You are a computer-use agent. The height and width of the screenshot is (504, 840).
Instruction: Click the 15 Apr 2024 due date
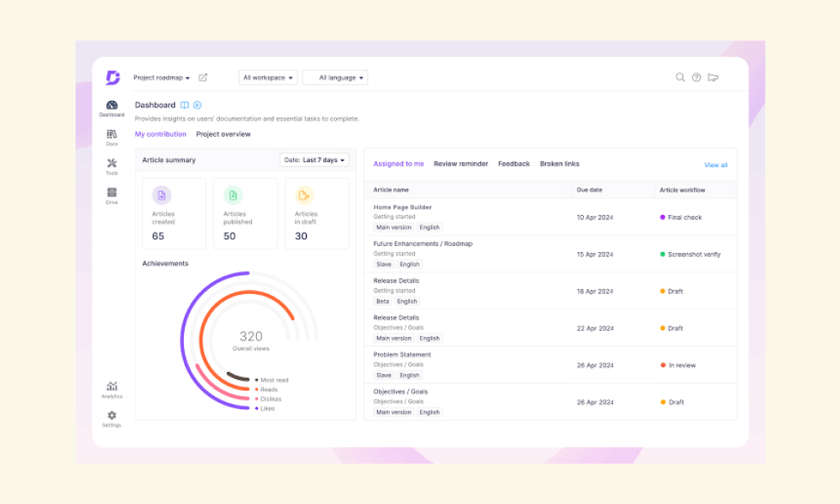click(595, 255)
